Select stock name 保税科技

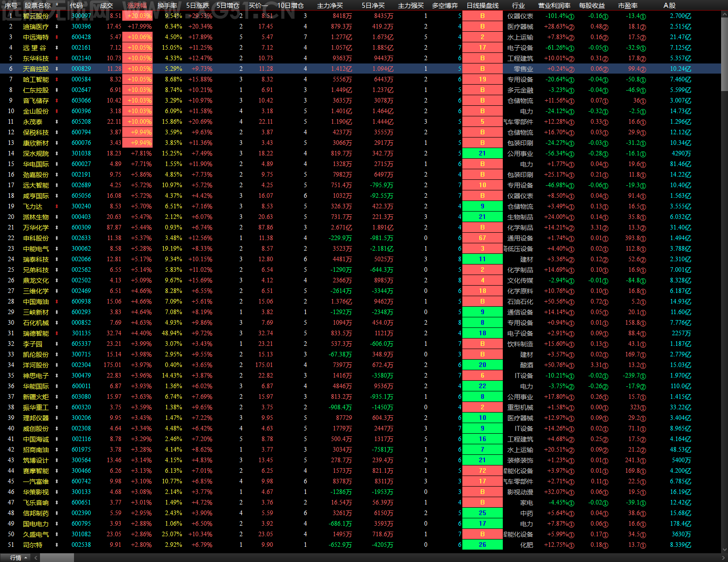[x=36, y=132]
